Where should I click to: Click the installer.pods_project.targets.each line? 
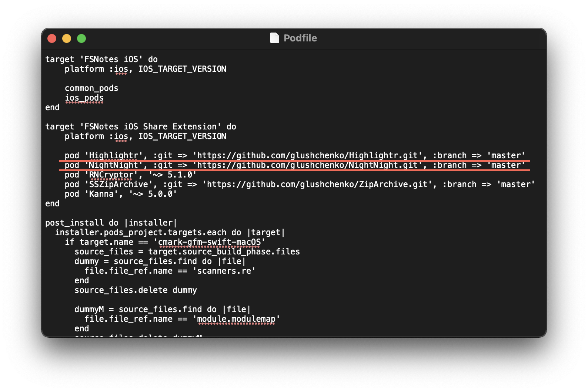[170, 232]
